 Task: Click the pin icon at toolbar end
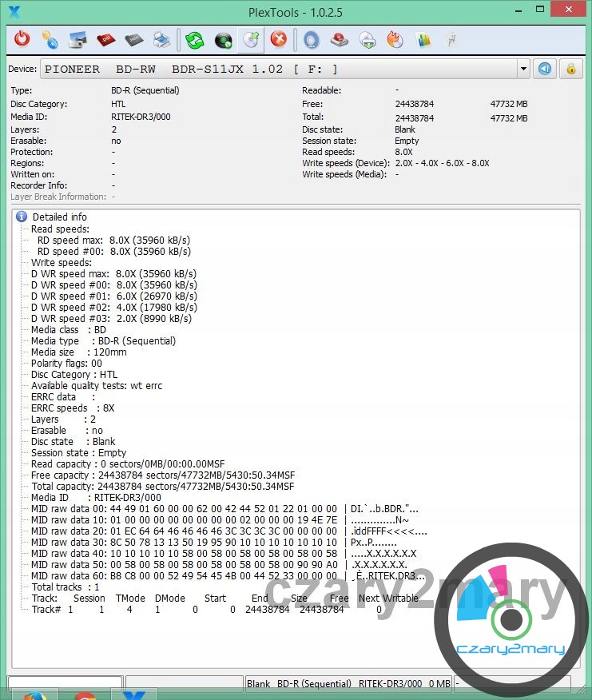(x=451, y=39)
